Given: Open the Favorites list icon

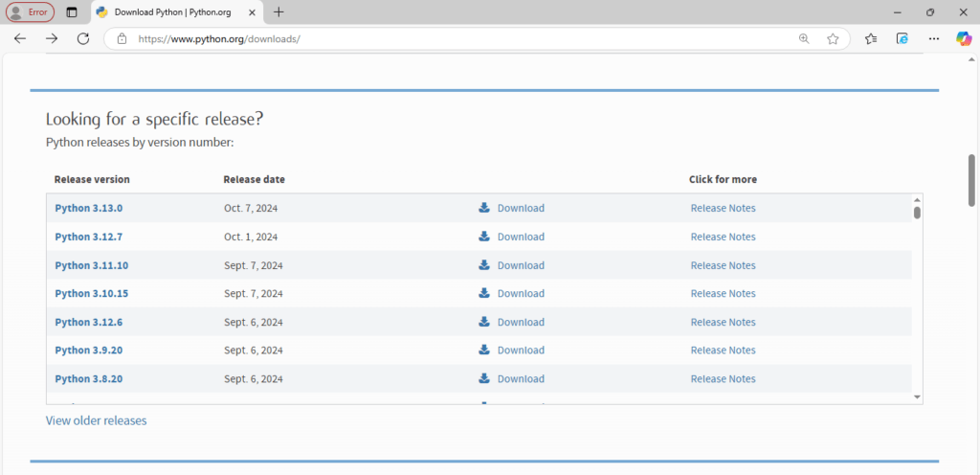Looking at the screenshot, I should pos(871,38).
